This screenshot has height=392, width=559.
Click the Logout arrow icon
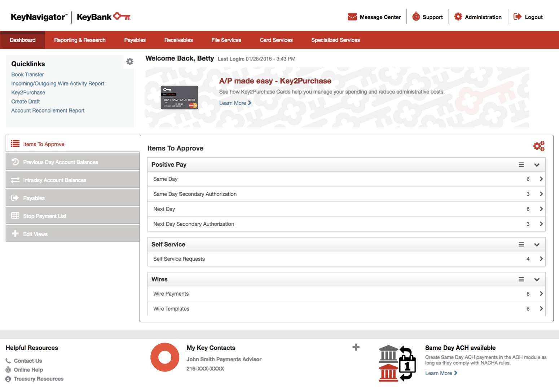click(x=518, y=17)
